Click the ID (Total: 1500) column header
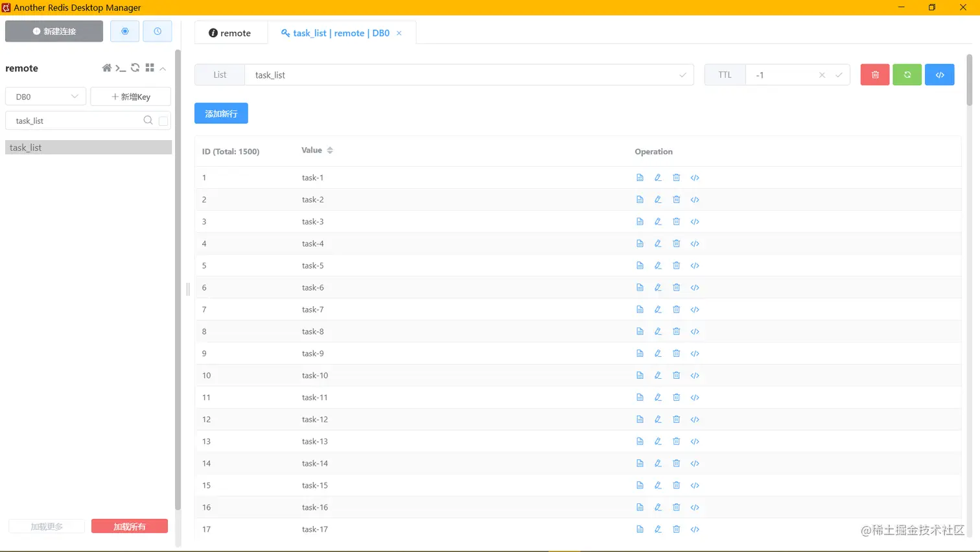The width and height of the screenshot is (980, 552). (231, 152)
